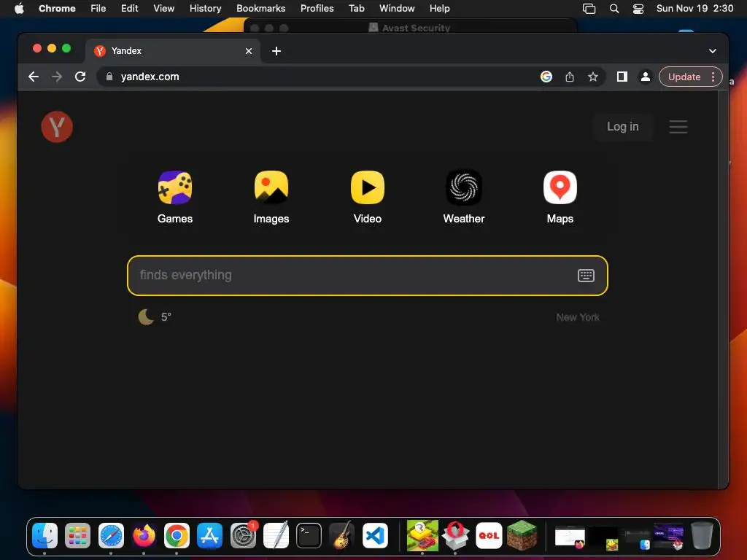The height and width of the screenshot is (560, 747).
Task: Reload the yandex.com page
Action: (80, 77)
